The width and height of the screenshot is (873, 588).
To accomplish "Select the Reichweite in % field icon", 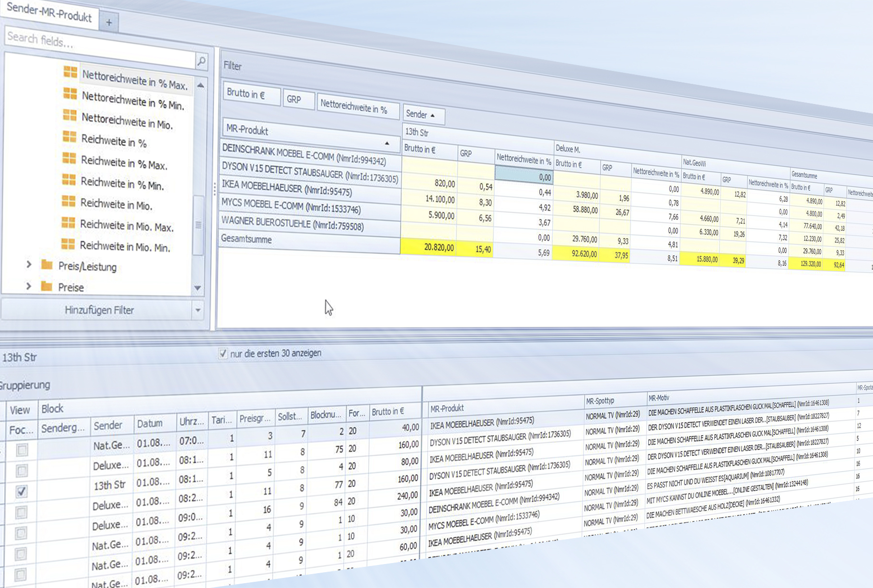I will pos(70,137).
